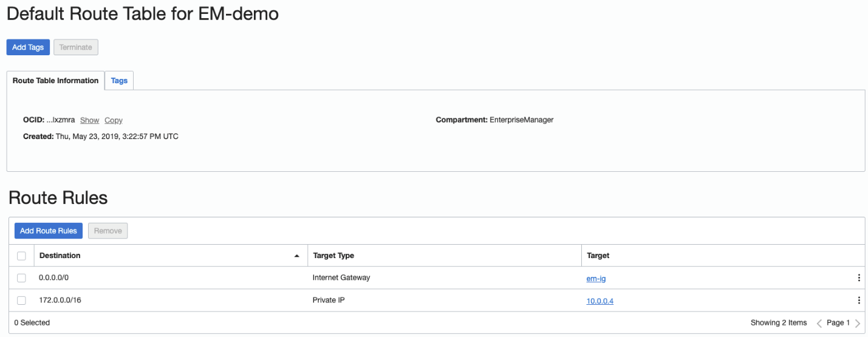Check the 172.0.0.0/16 route rule checkbox
868x337 pixels.
22,301
